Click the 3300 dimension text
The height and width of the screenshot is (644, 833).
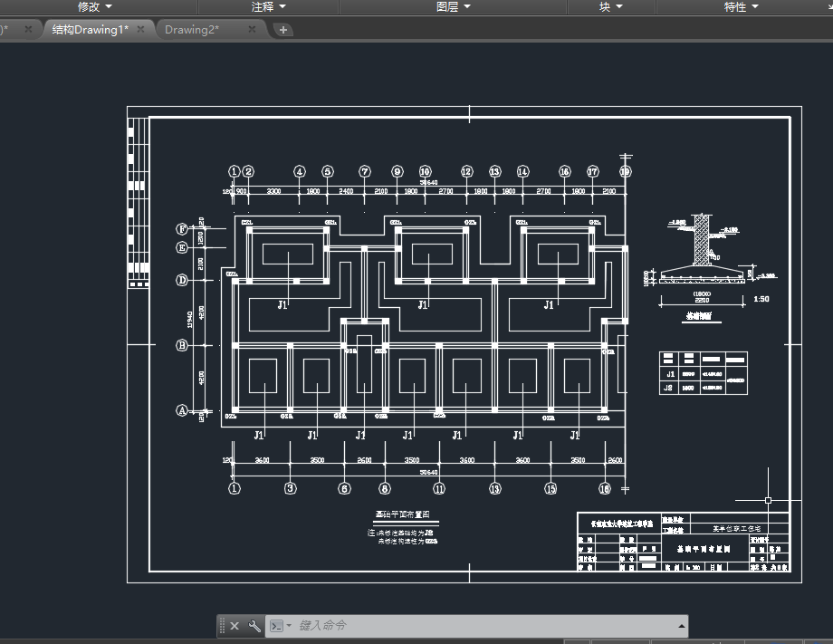point(273,191)
